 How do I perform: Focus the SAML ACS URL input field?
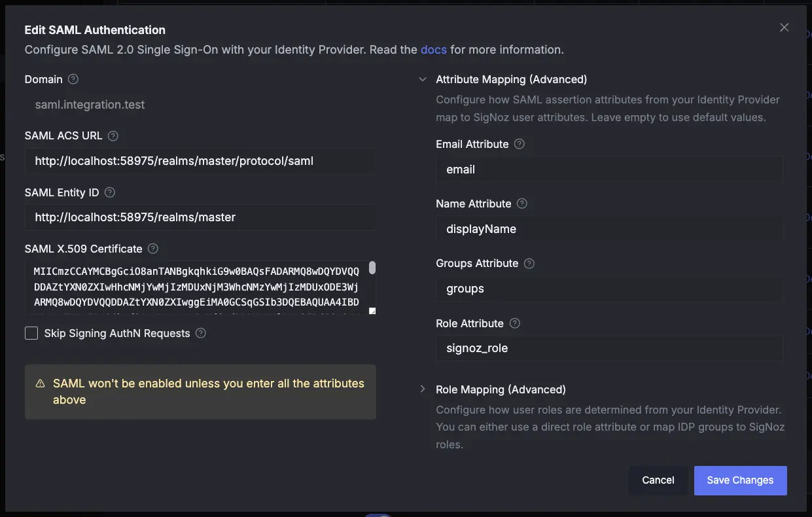coord(200,161)
